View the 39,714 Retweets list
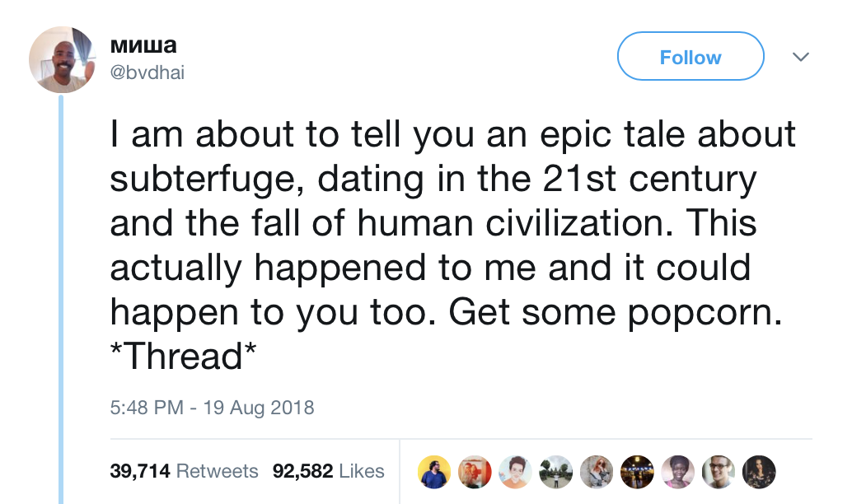 [184, 471]
